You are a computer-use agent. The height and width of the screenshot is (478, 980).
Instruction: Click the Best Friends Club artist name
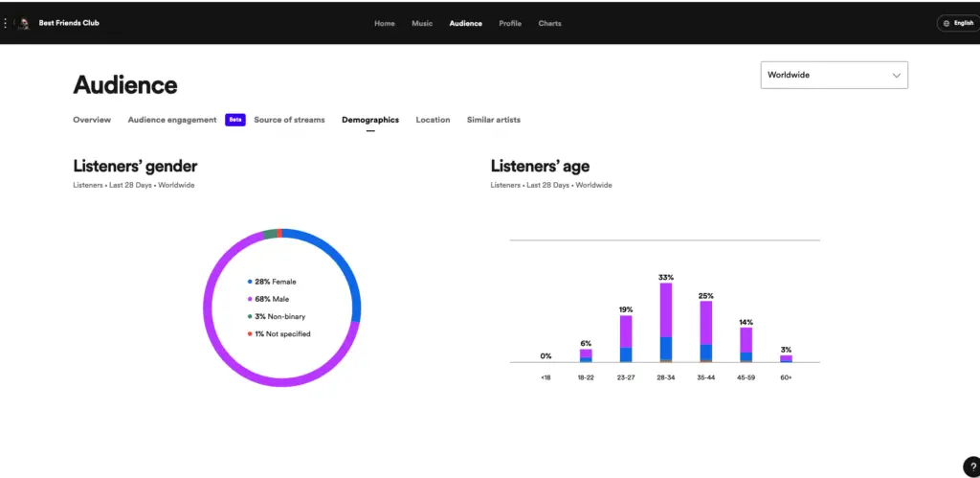point(69,23)
